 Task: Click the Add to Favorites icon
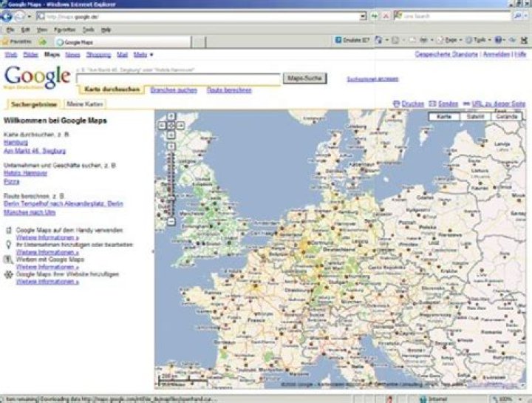click(42, 41)
